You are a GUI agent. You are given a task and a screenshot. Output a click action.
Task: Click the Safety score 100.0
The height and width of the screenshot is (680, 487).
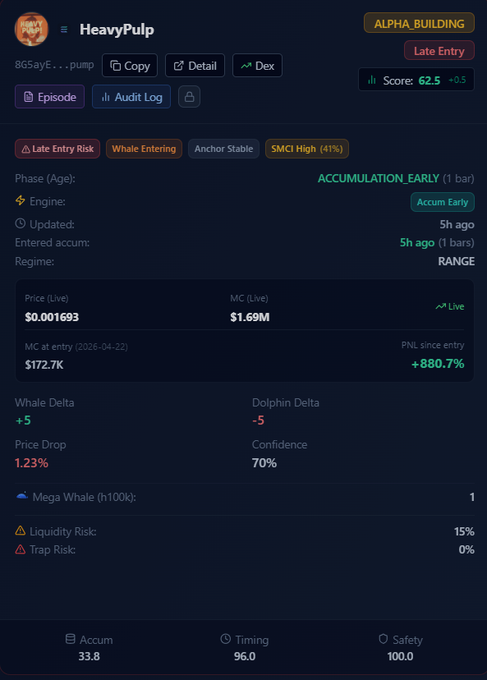click(400, 656)
